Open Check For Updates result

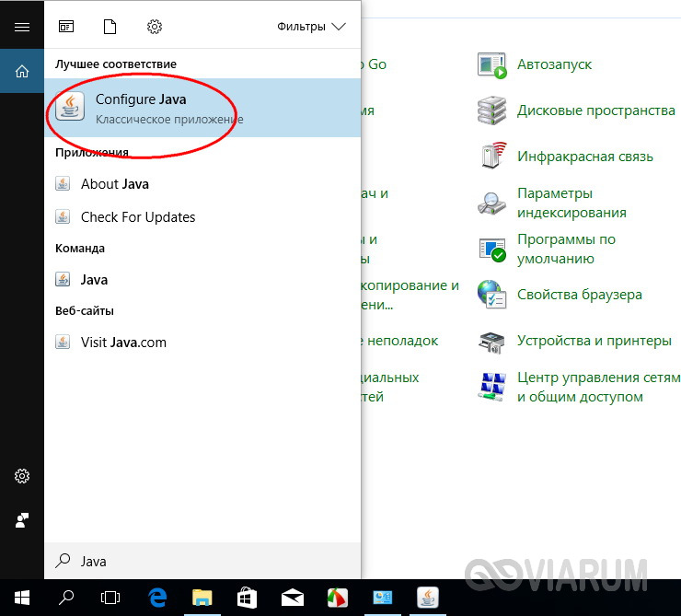(x=202, y=216)
